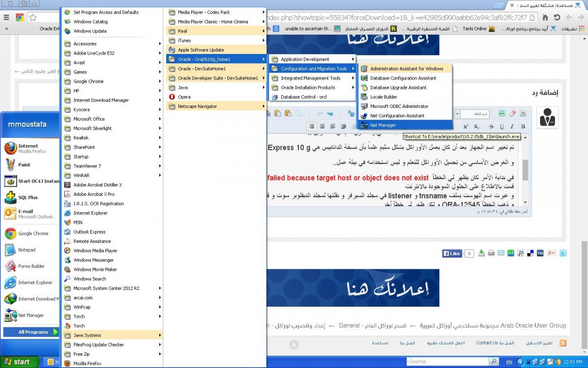Open Adobe Acrobat X Pro

(x=94, y=194)
